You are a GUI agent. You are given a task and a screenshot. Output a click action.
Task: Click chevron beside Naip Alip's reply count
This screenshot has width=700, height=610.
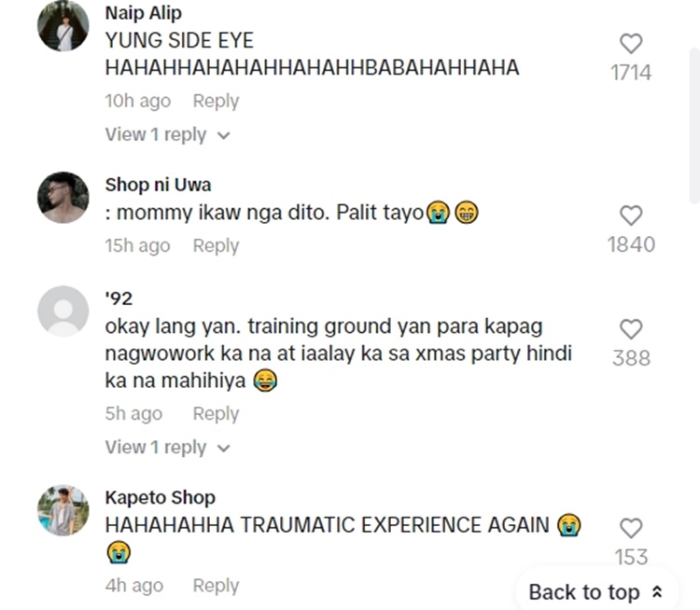pyautogui.click(x=223, y=135)
